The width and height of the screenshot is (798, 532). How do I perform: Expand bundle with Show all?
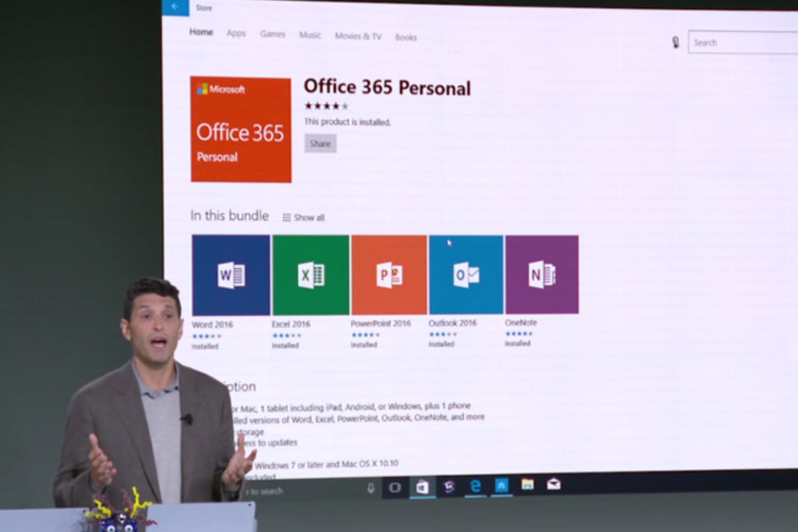(x=303, y=217)
